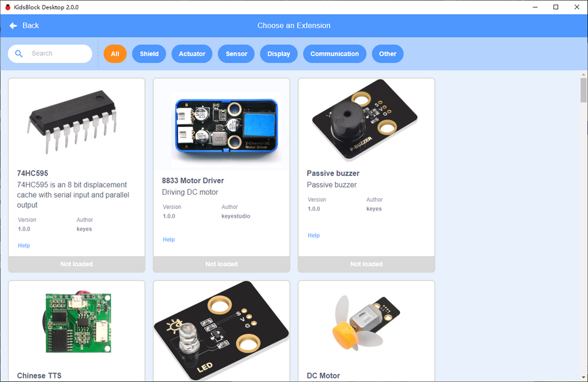Open Help link for Passive buzzer

[313, 235]
